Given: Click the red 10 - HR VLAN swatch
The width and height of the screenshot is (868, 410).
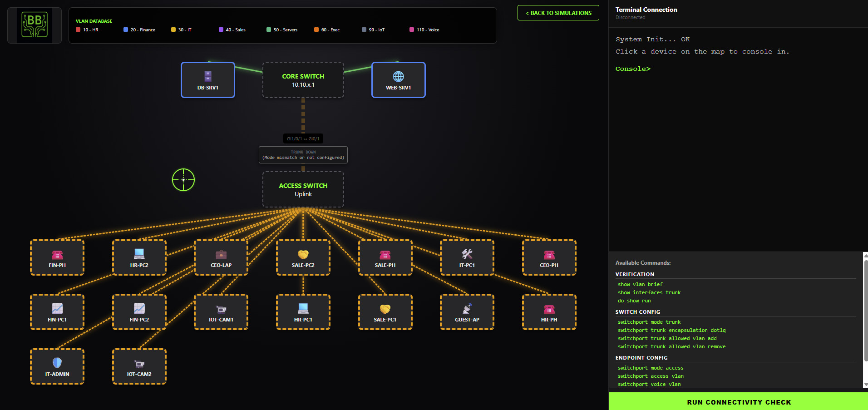Looking at the screenshot, I should click(x=78, y=30).
